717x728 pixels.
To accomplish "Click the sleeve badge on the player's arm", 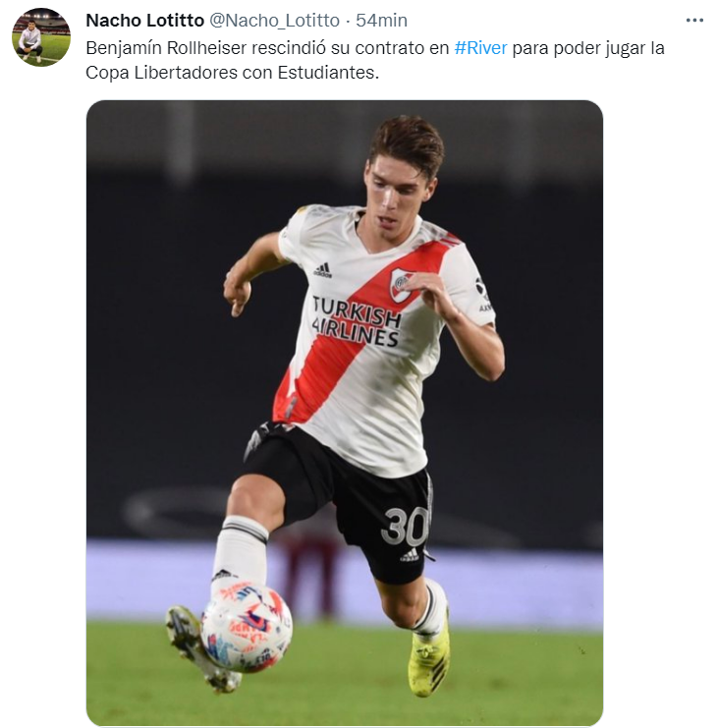I will coord(482,294).
